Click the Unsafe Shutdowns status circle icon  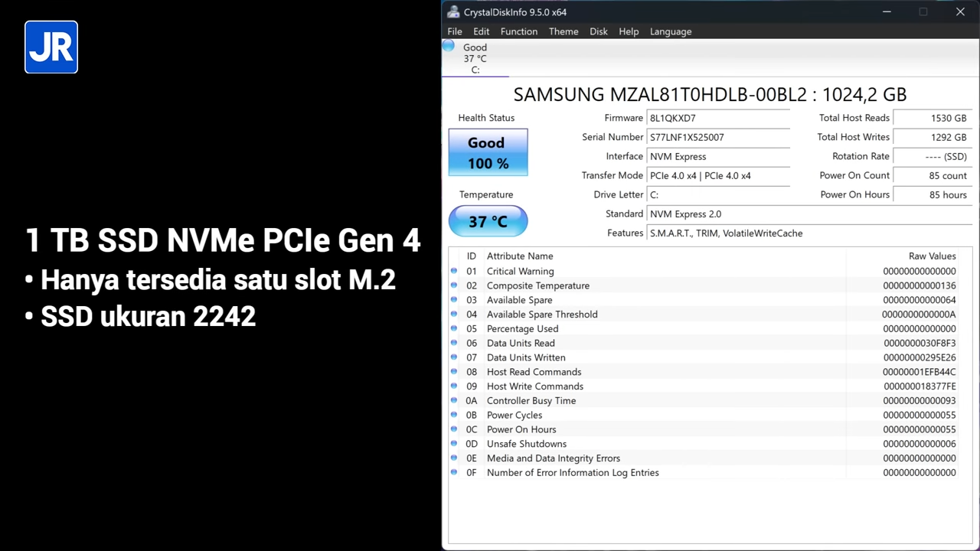(x=454, y=444)
